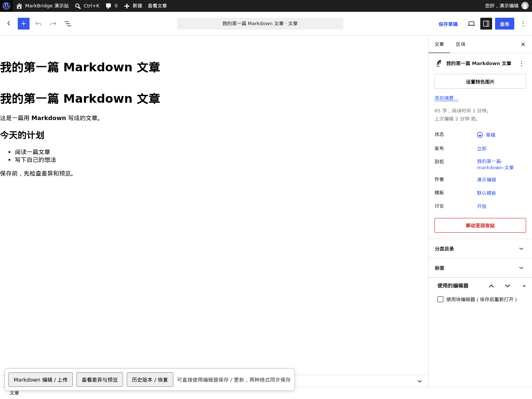
Task: Expand the 标签 panel
Action: (480, 268)
